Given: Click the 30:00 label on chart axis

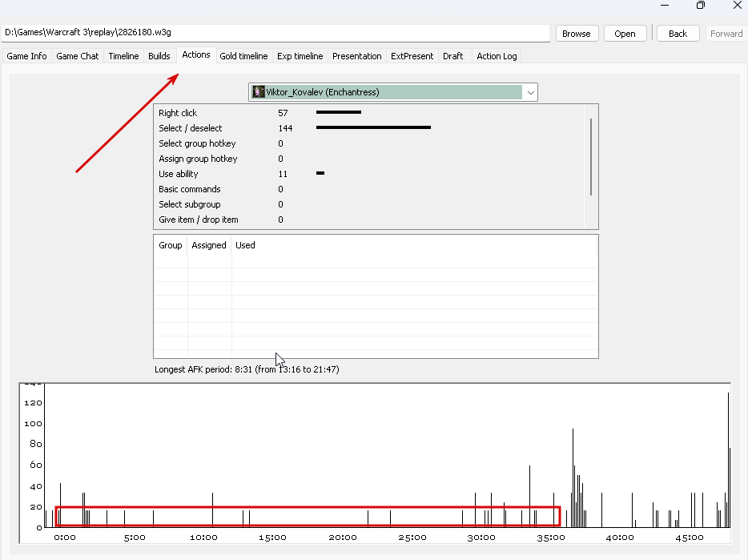Looking at the screenshot, I should pyautogui.click(x=481, y=538).
